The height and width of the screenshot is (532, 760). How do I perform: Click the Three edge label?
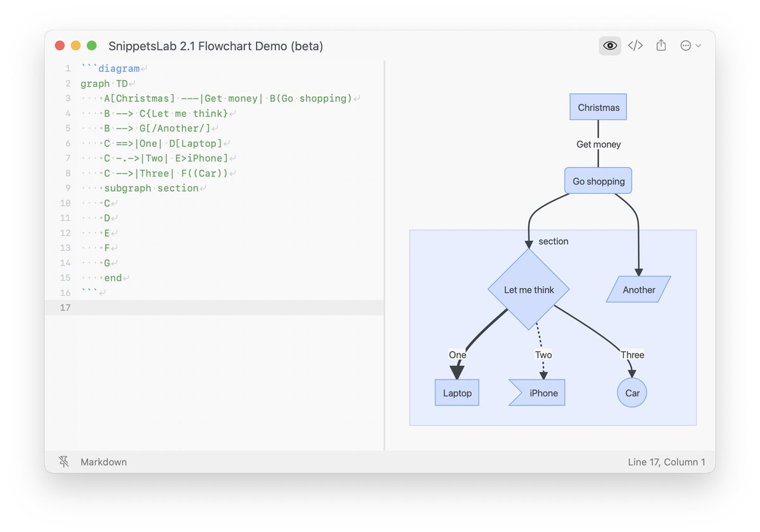632,355
